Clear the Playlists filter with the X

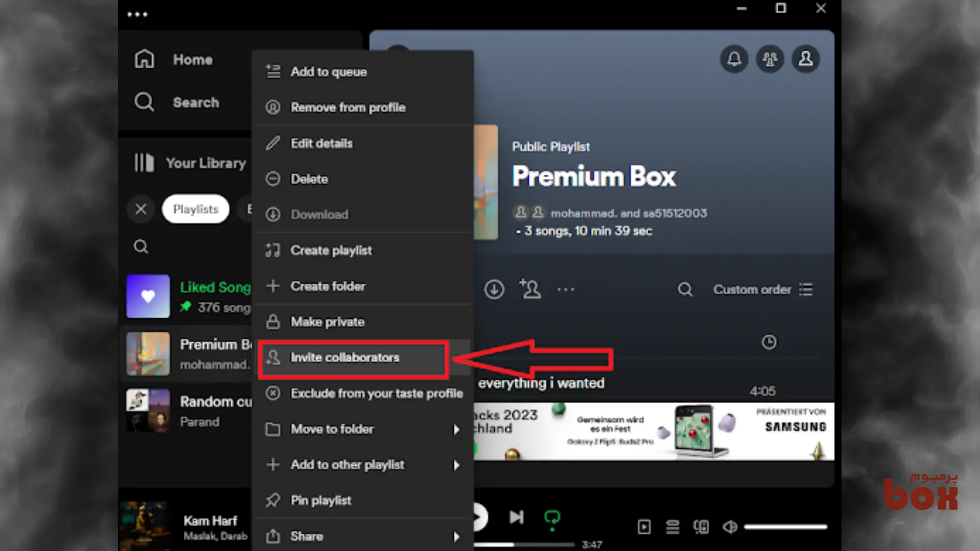pos(141,209)
